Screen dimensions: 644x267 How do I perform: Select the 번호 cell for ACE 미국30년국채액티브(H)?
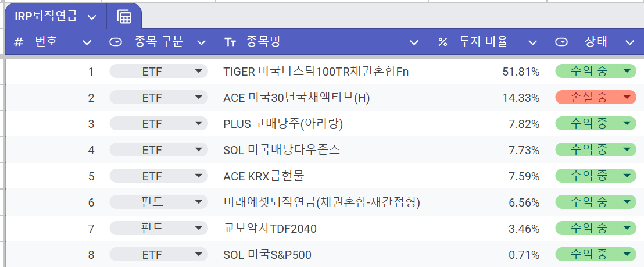click(53, 98)
